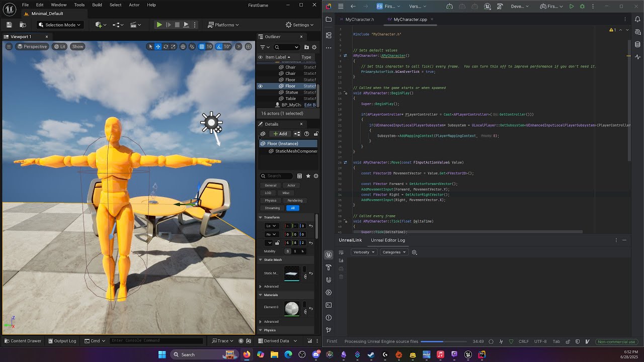Click Rider's green Run button
Viewport: 644px width, 362px height.
(572, 7)
